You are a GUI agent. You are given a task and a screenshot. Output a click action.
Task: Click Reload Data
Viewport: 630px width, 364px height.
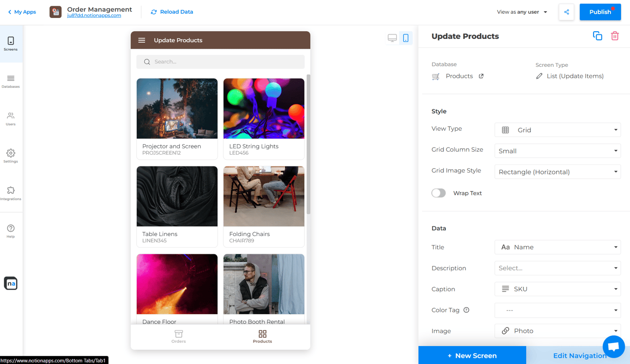[172, 12]
